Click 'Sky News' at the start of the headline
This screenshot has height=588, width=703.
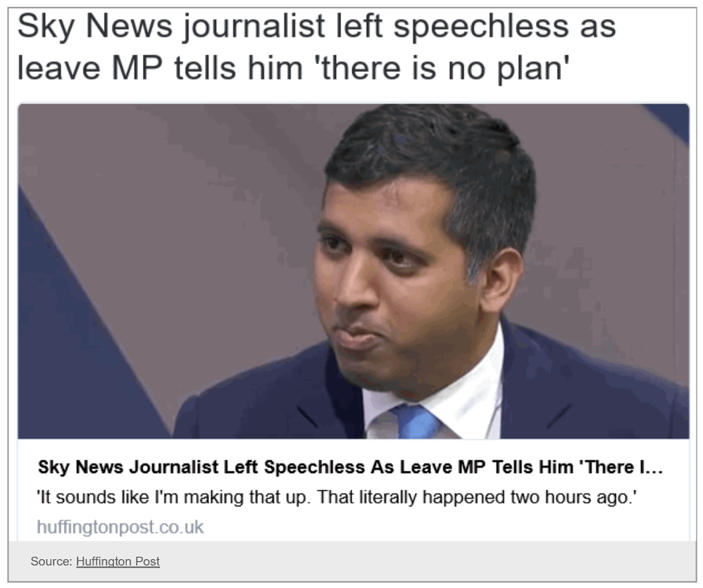[94, 26]
